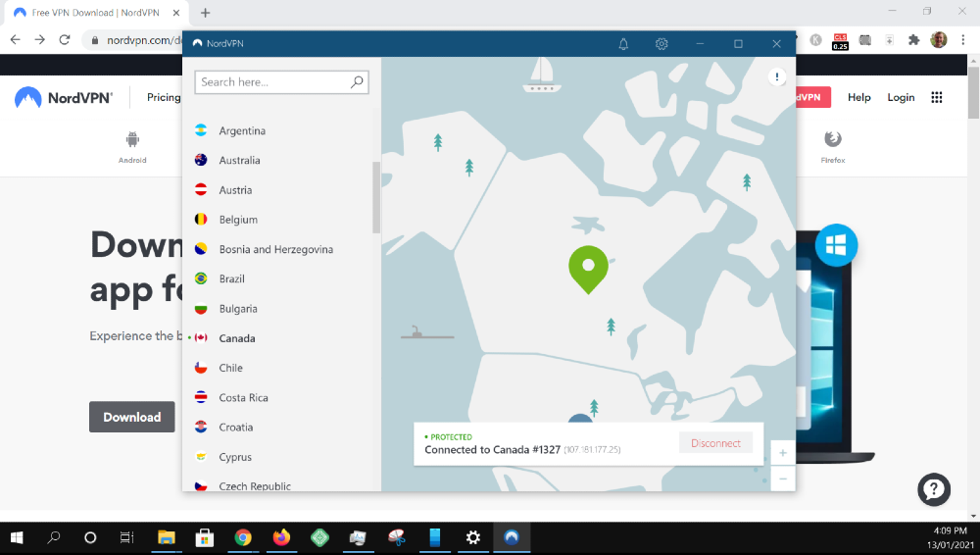Open Windows Settings from the taskbar

click(x=473, y=537)
